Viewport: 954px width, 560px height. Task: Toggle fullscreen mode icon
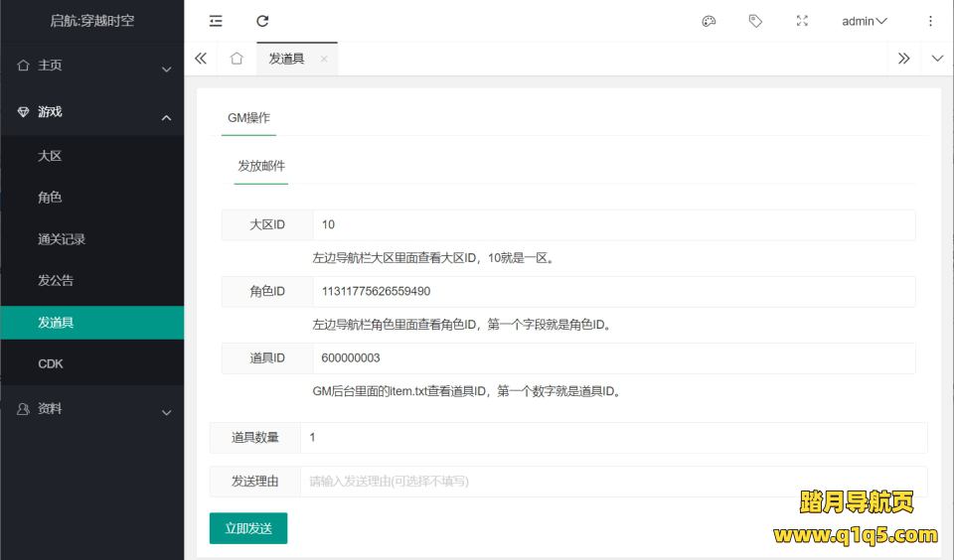[x=802, y=21]
